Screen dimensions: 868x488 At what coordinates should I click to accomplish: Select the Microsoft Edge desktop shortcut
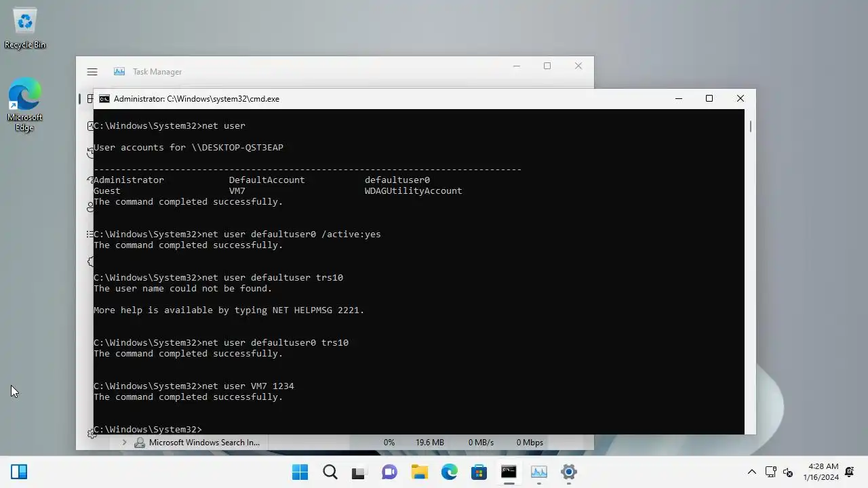(25, 105)
